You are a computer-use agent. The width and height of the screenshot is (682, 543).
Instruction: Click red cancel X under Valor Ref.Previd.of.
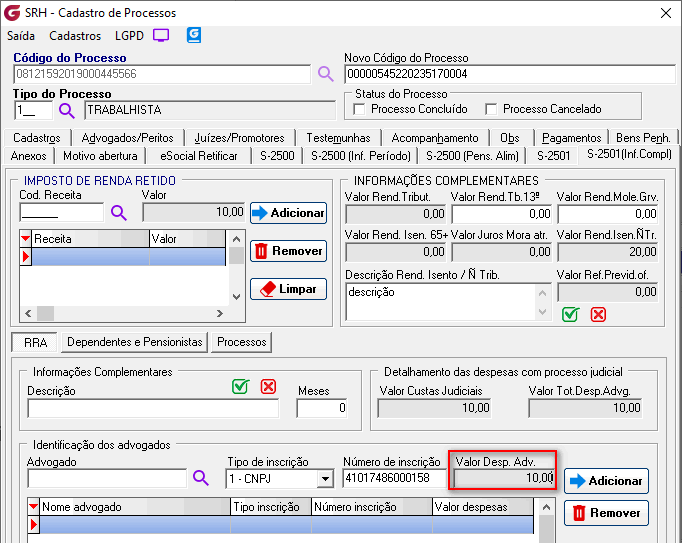598,314
